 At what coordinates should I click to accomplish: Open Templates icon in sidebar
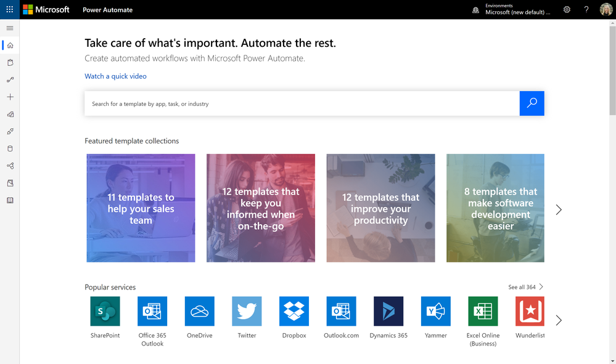click(x=10, y=114)
